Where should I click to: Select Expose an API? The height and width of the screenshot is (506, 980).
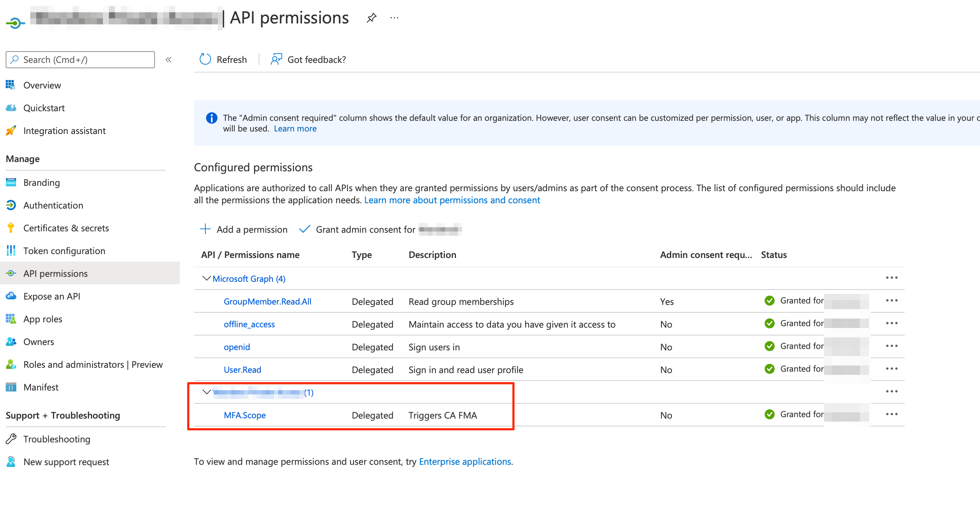(52, 296)
